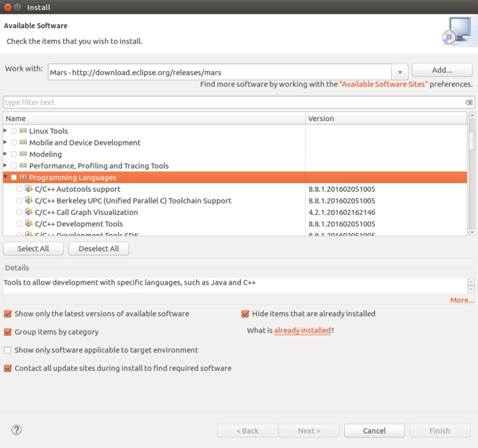
Task: Click the Details text stepper down arrow
Action: 471,289
